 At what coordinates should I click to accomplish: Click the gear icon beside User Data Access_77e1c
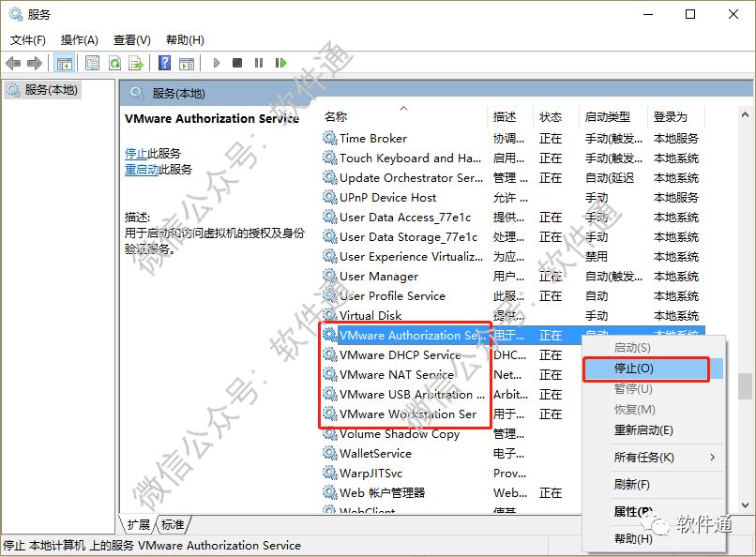[330, 218]
